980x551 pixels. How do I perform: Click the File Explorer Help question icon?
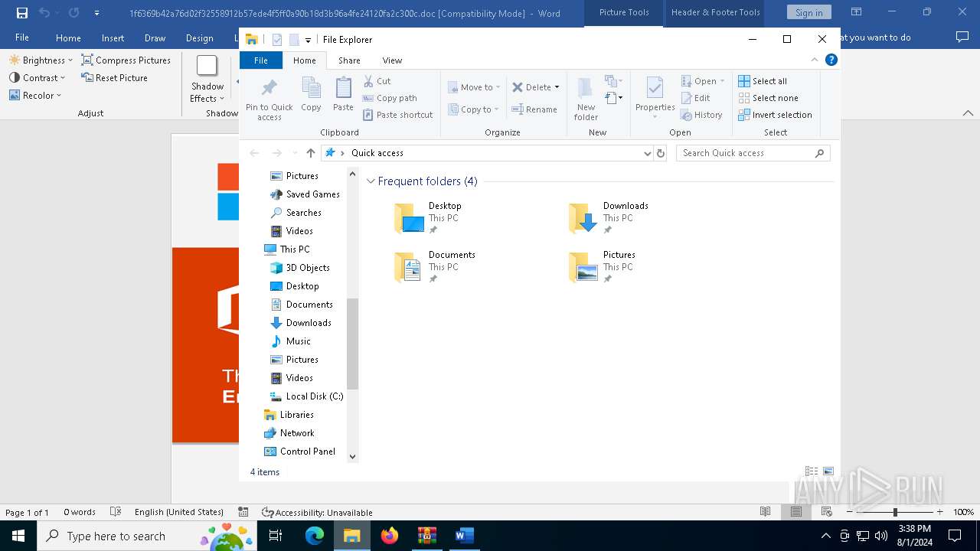click(831, 60)
